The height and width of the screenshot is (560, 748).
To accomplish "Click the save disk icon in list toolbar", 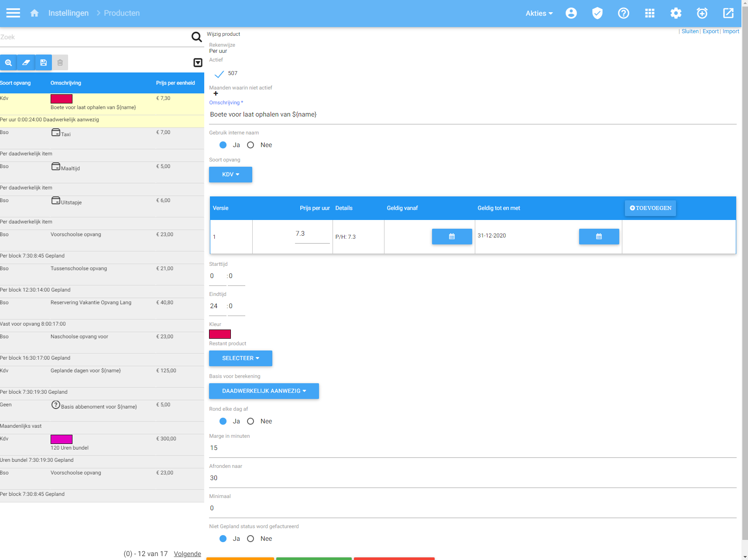I will pyautogui.click(x=43, y=62).
